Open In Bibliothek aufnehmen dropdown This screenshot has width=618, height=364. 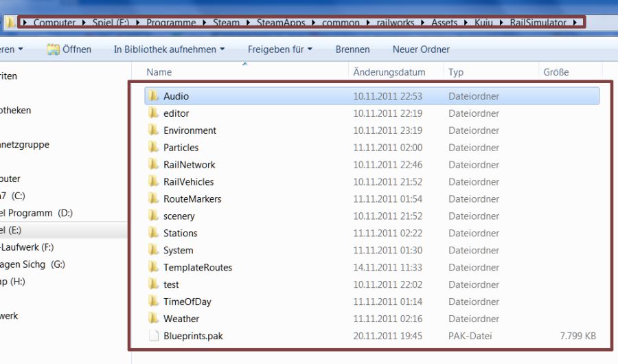169,49
